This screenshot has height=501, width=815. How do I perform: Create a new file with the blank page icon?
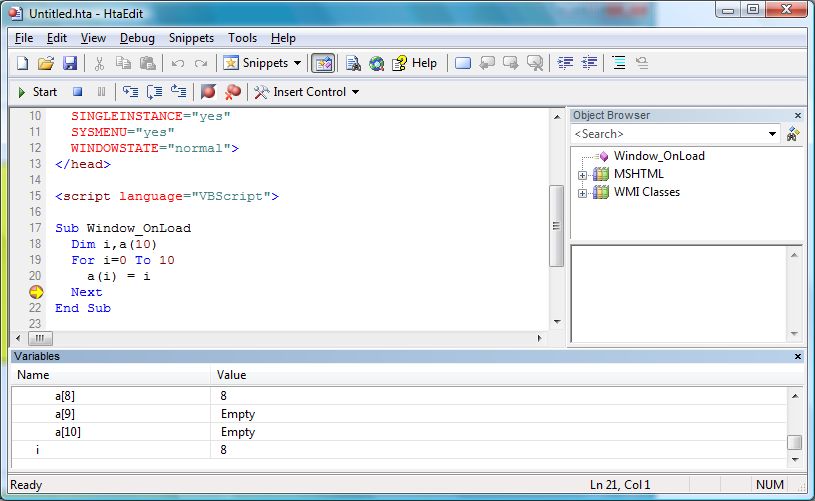pos(22,63)
